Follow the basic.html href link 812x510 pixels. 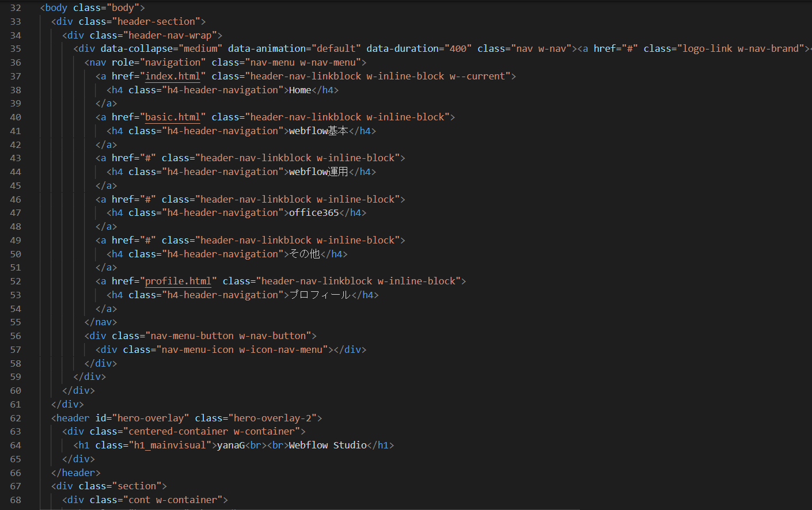172,117
